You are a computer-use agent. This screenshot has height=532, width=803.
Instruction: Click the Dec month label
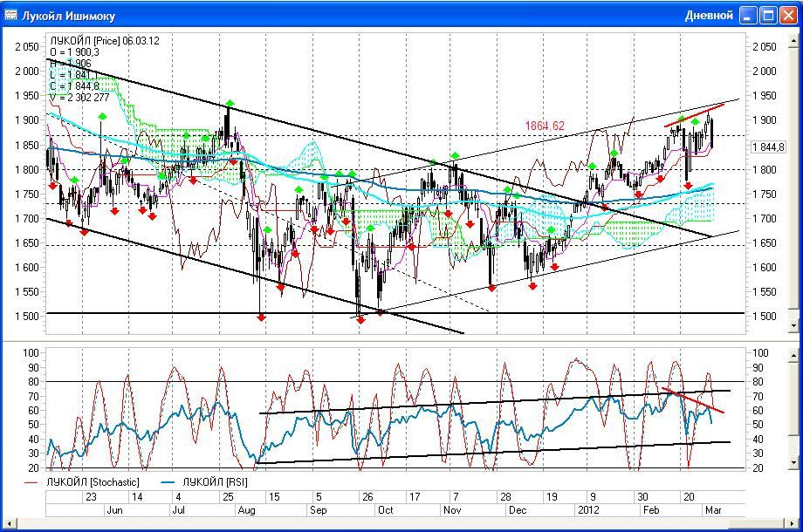pos(518,510)
